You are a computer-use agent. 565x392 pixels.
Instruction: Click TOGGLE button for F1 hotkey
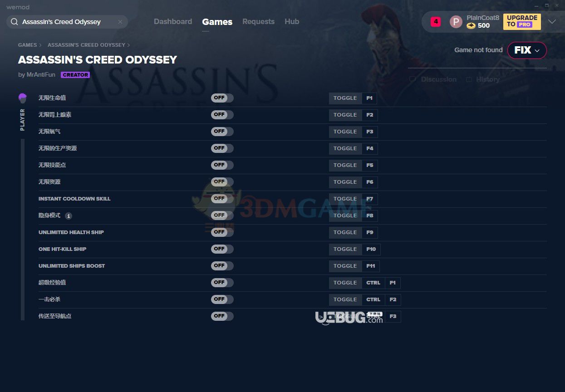(x=345, y=98)
